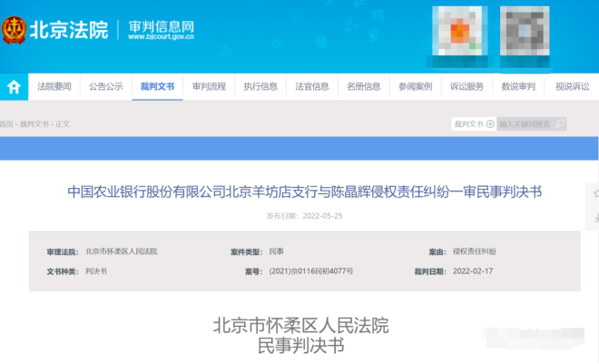
Task: Click the publish date 2022-05-25
Action: click(x=322, y=216)
